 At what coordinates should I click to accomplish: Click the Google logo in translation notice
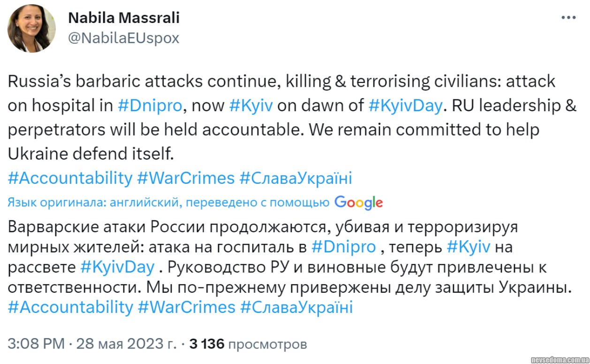(x=359, y=203)
